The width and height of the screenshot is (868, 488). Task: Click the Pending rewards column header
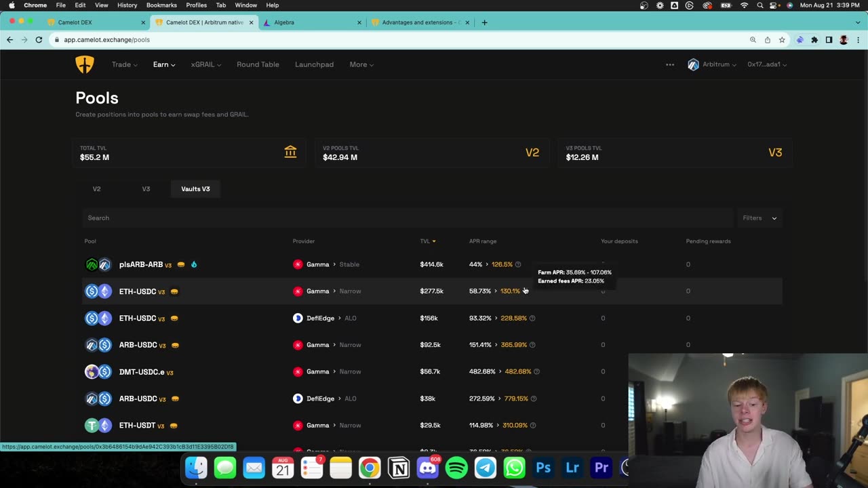tap(708, 241)
